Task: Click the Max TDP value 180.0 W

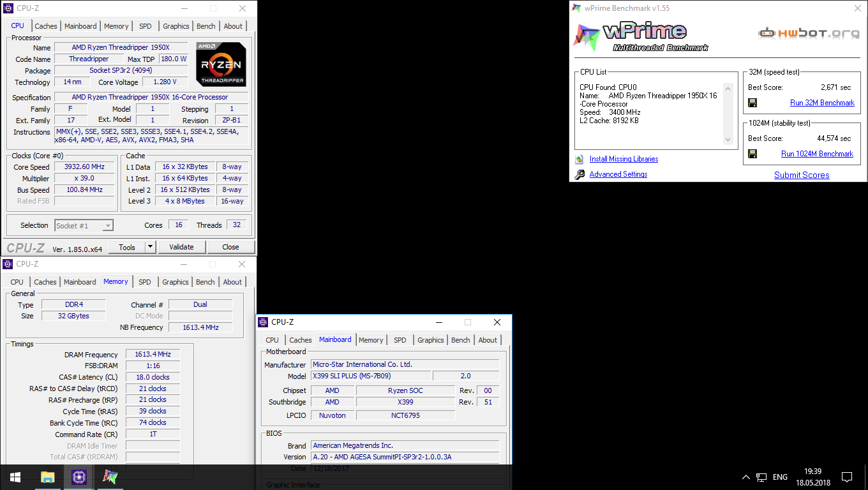Action: pos(173,59)
